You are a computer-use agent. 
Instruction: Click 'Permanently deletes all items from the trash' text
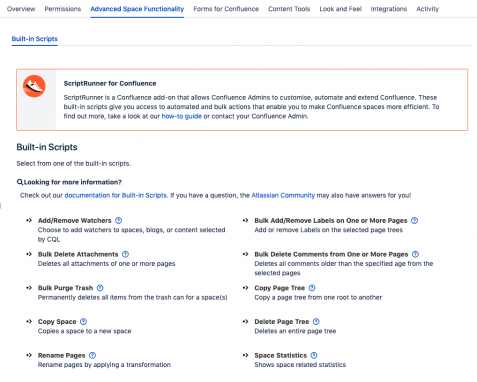click(x=133, y=297)
